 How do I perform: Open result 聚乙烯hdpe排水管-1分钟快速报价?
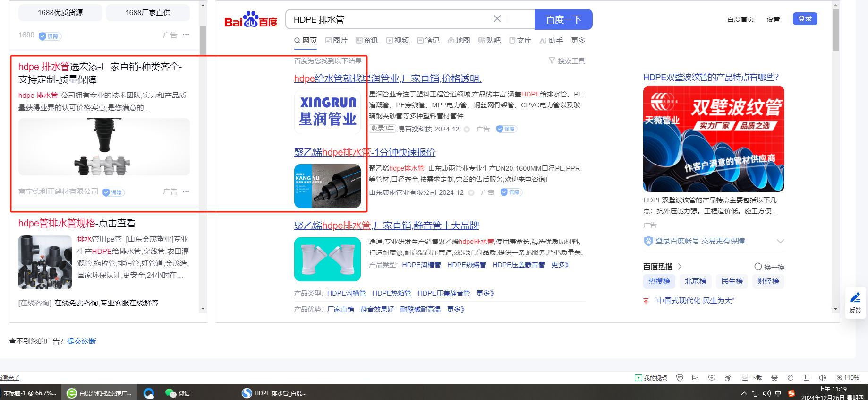[x=365, y=152]
